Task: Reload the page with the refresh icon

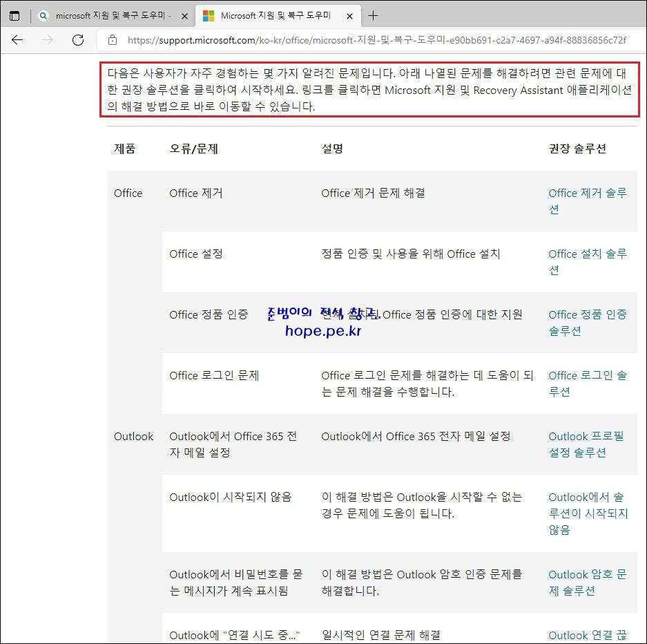Action: coord(78,40)
